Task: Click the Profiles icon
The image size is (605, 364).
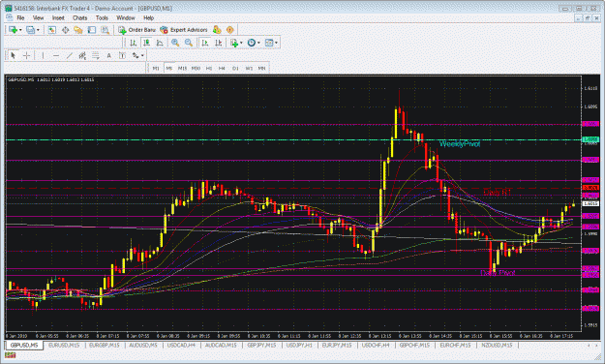Action: pos(30,30)
